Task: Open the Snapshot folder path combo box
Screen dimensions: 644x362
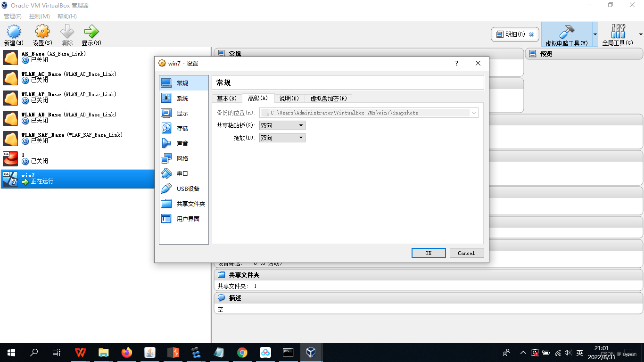Action: [x=369, y=113]
